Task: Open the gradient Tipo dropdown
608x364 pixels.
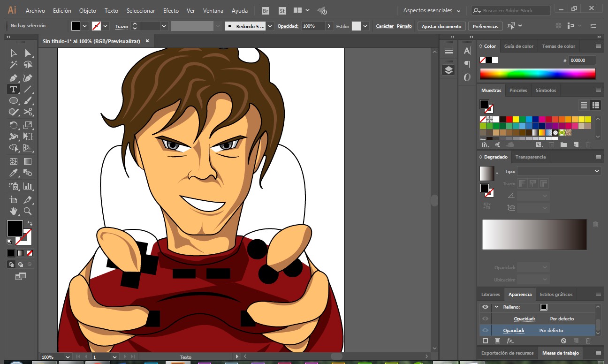Action: click(558, 171)
